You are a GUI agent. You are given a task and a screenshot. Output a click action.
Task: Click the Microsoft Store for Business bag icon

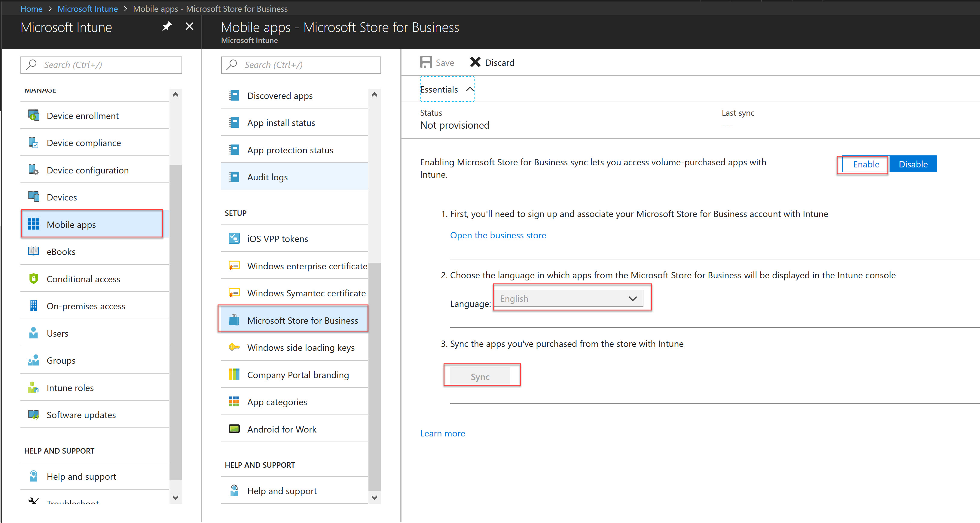point(234,320)
